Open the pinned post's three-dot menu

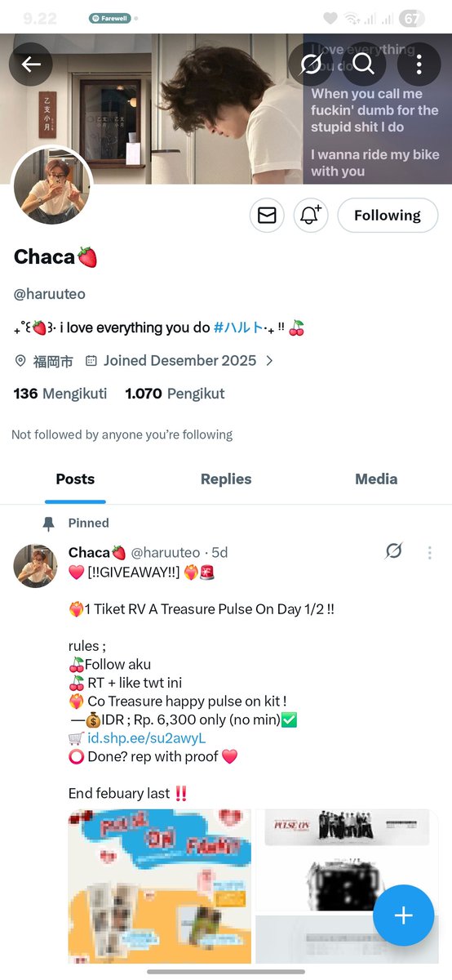tap(430, 553)
